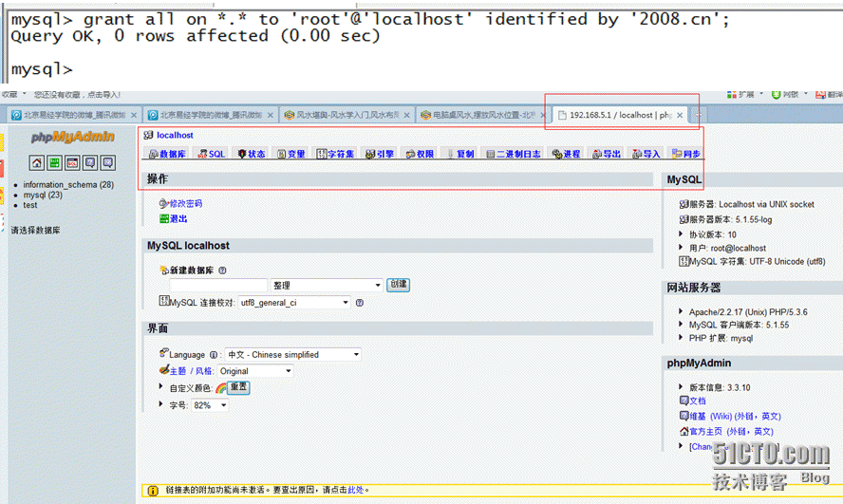The image size is (843, 504).
Task: Click the localhost server breadcrumb link
Action: tap(175, 136)
